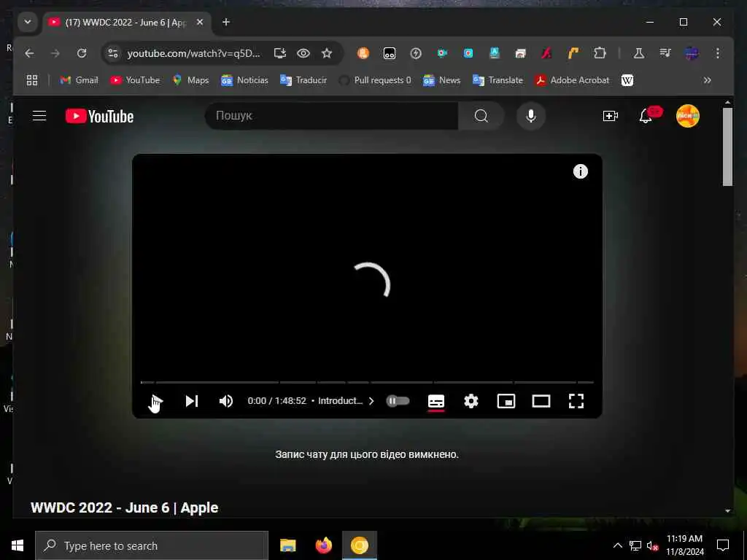Open a new browser tab
Screen dimensions: 747x560
[x=226, y=22]
